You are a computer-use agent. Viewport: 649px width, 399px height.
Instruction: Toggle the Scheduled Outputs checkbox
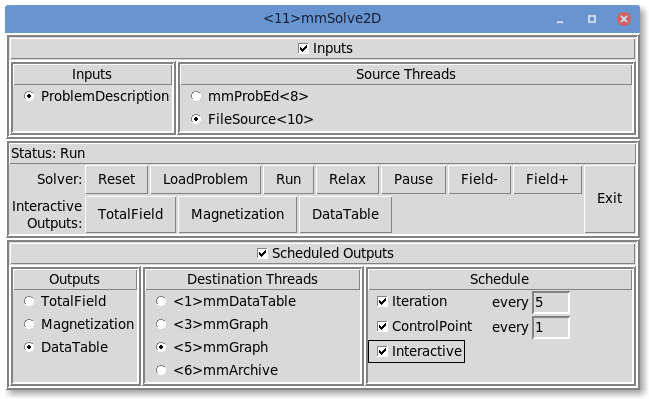262,253
